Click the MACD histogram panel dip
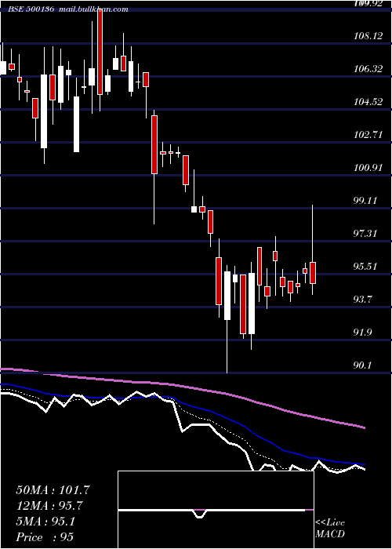This screenshot has width=392, height=549. coord(199,514)
